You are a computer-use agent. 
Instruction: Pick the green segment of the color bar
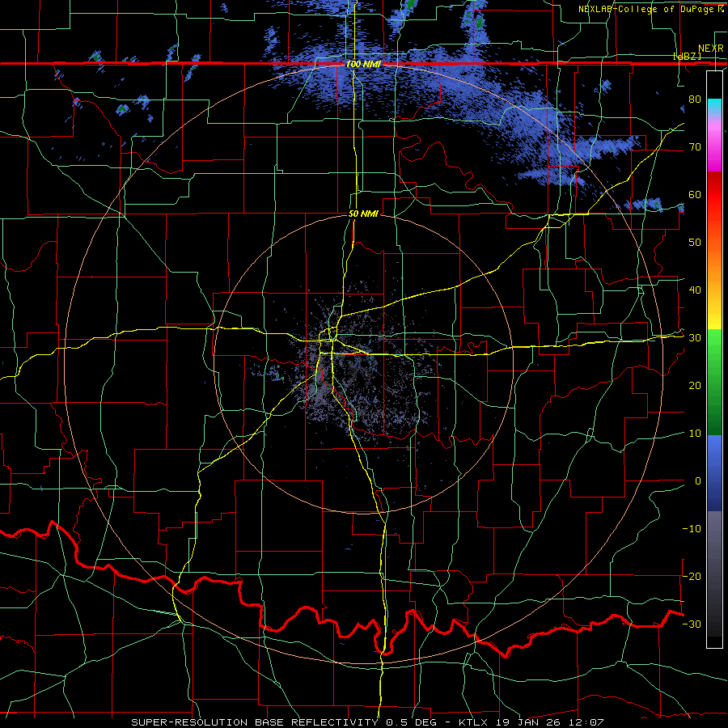(714, 383)
